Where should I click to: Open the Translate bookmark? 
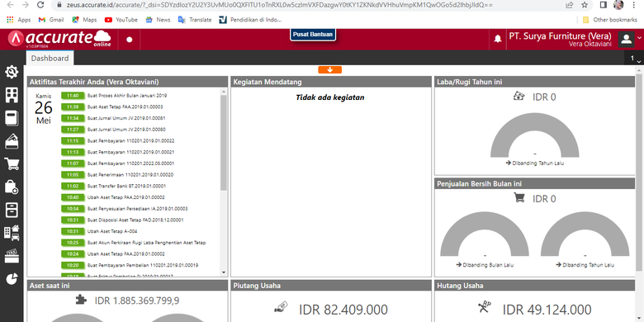pos(195,20)
